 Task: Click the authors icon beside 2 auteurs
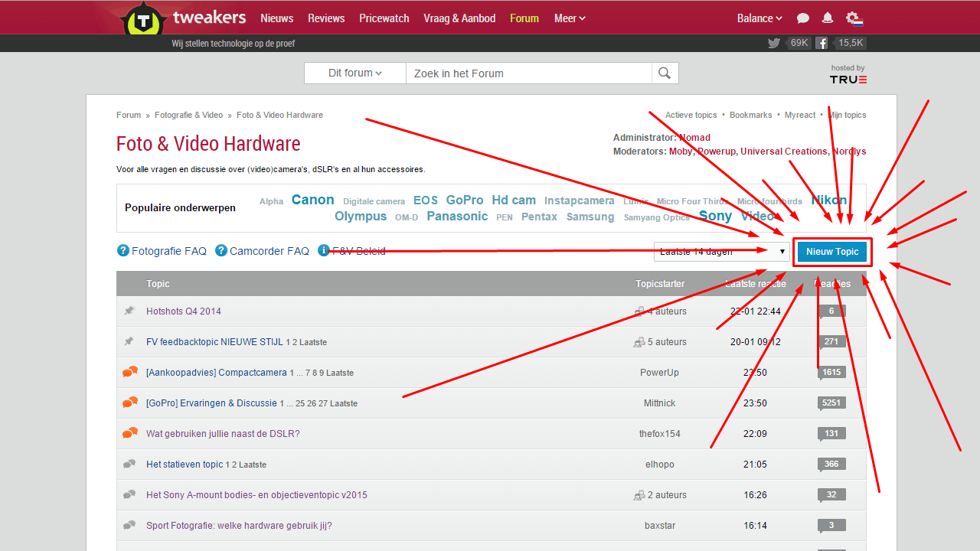(639, 495)
